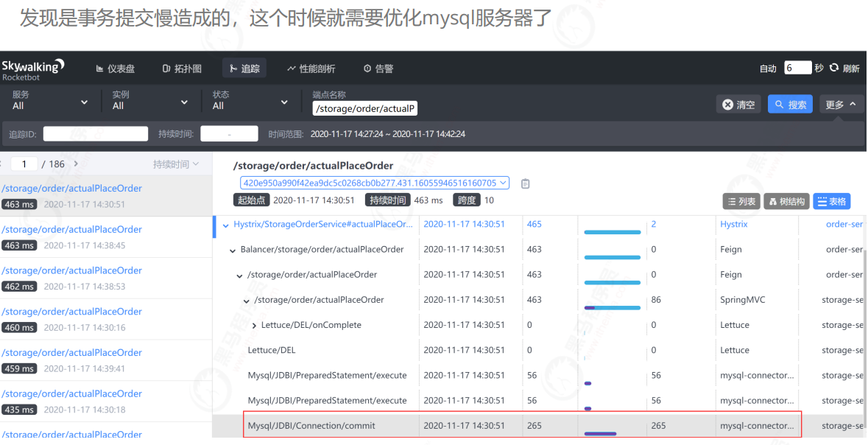
Task: Select the 462 ms trace at 14:38:53
Action: click(x=106, y=278)
